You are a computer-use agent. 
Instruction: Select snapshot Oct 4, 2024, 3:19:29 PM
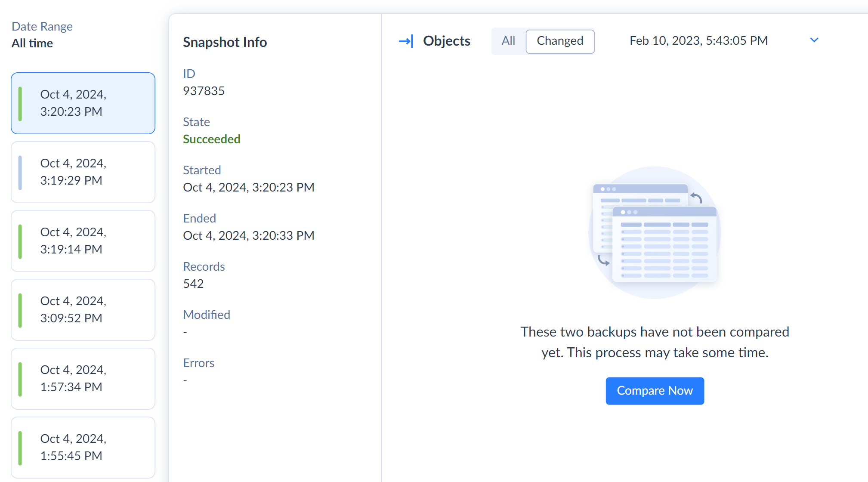pos(83,172)
